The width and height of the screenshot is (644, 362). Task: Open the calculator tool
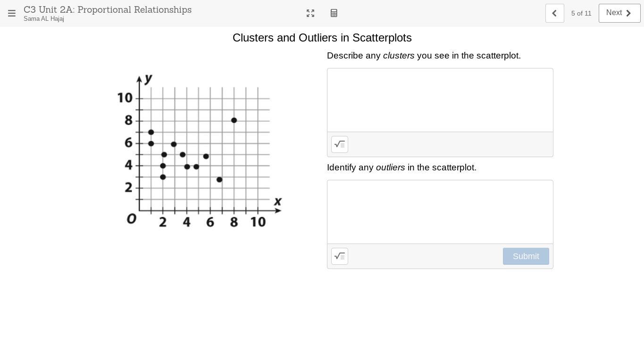pos(334,13)
